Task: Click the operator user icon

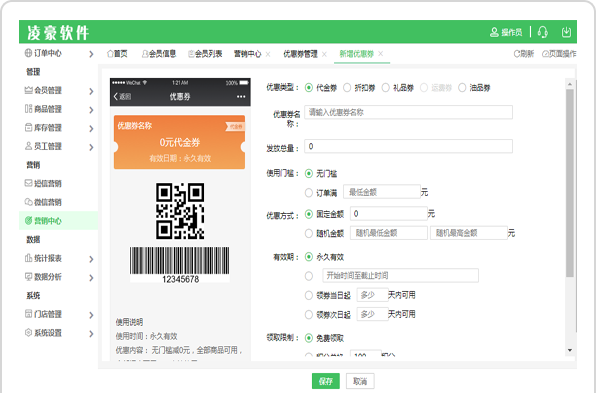Action: tap(494, 32)
